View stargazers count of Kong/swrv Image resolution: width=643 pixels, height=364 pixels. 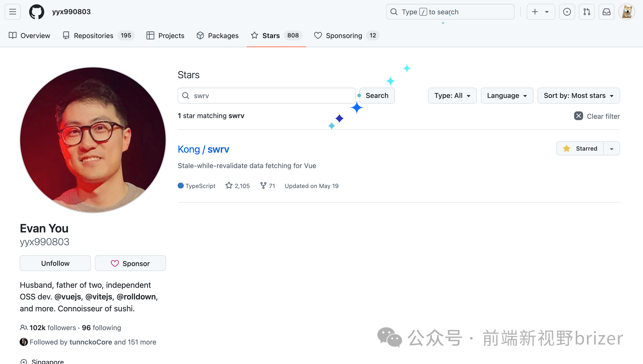click(x=238, y=186)
